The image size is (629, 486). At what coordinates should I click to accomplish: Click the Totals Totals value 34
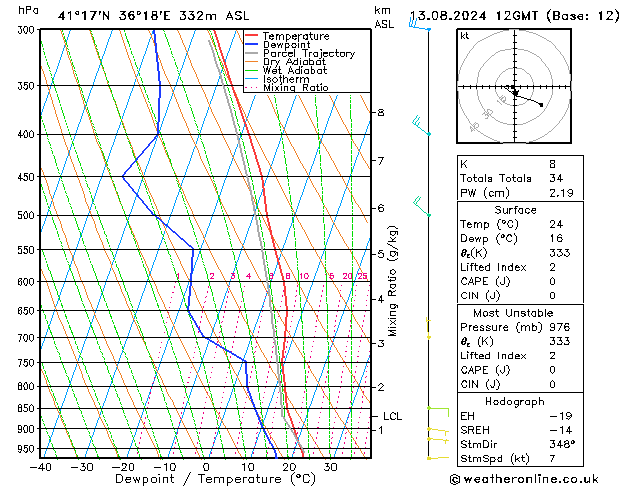click(556, 178)
